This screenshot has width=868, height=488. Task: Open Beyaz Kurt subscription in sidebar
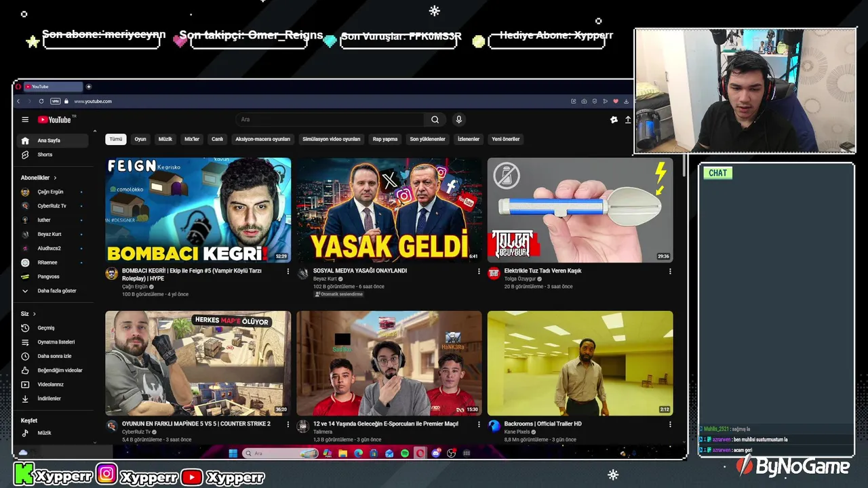52,235
